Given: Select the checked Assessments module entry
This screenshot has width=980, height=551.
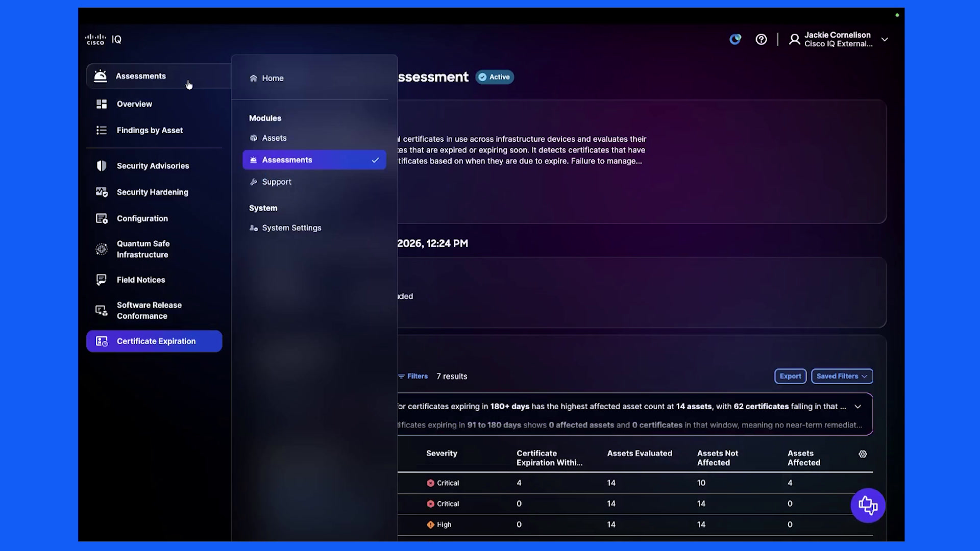Looking at the screenshot, I should pos(314,160).
